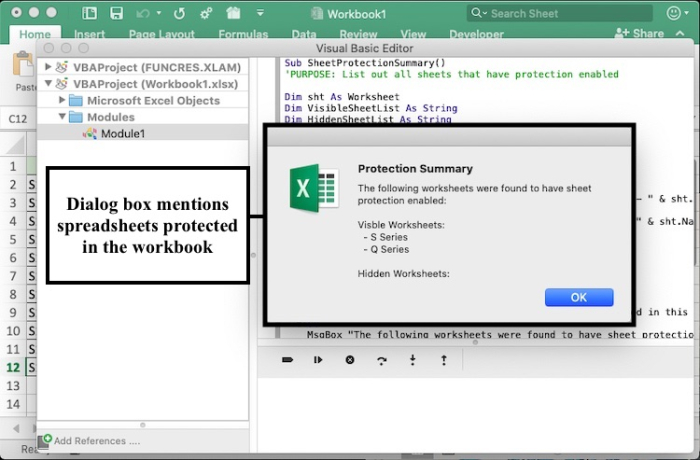Click the toggle breakpoint pencil icon in debug toolbar
Viewport: 700px width, 460px height.
(288, 360)
